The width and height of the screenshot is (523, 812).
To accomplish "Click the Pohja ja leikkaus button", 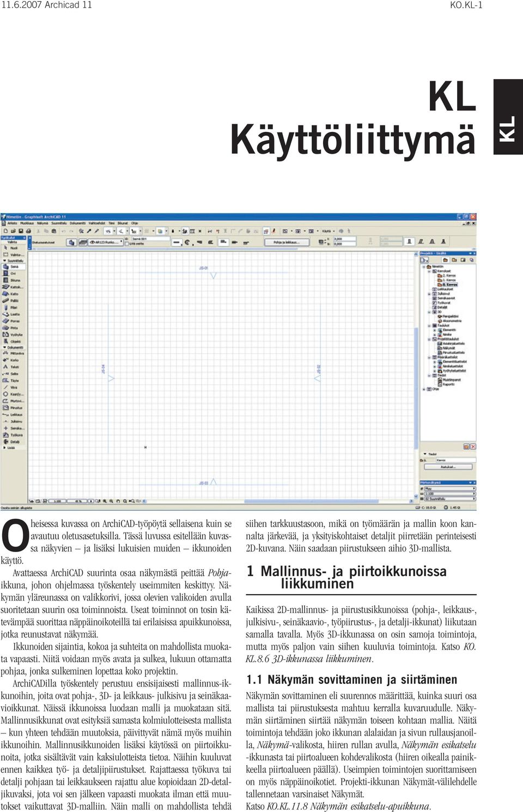I will point(287,242).
